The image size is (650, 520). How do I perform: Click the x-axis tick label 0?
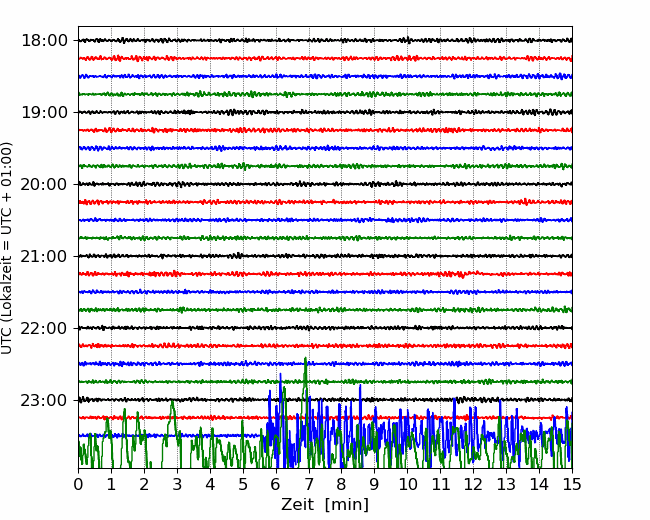coord(78,484)
